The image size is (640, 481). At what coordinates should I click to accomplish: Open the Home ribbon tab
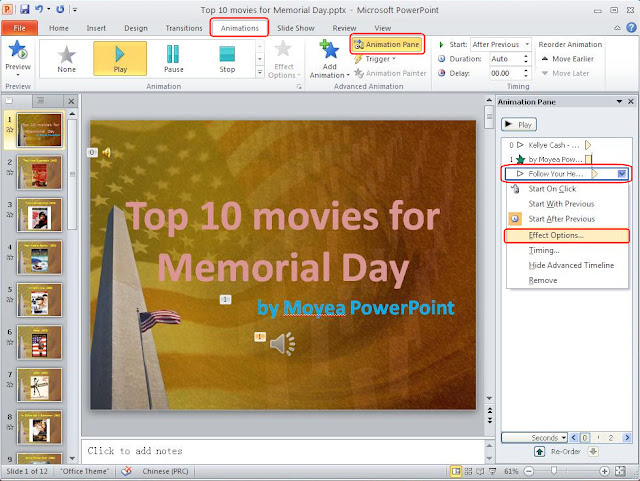59,28
